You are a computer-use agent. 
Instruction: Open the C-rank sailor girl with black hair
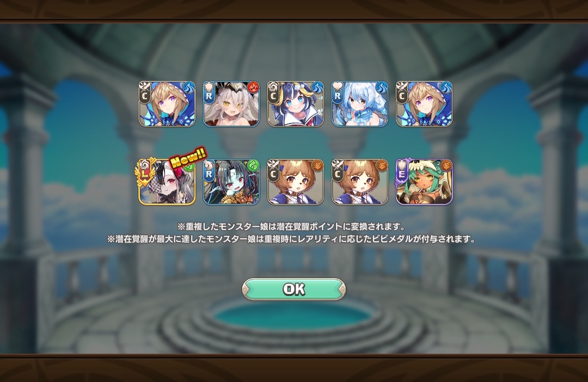click(x=296, y=104)
